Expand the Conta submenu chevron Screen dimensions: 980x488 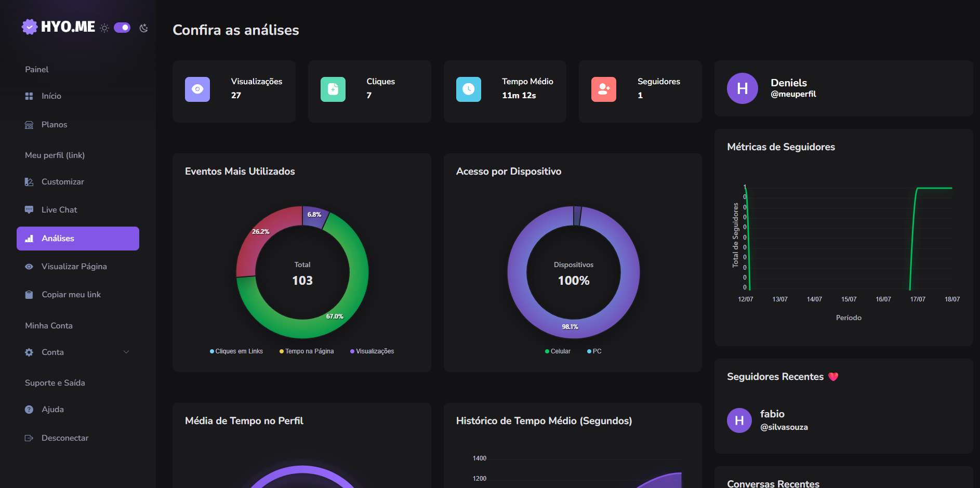tap(126, 352)
